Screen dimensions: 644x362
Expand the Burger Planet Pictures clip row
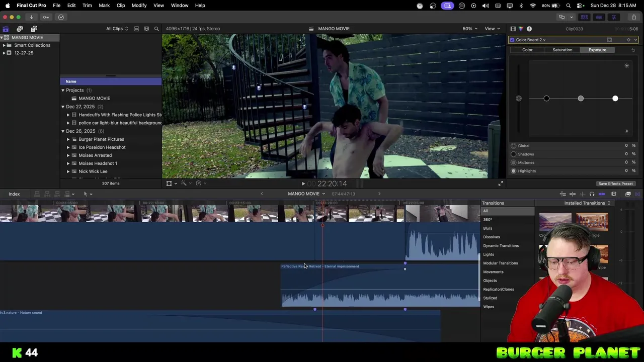[68, 139]
